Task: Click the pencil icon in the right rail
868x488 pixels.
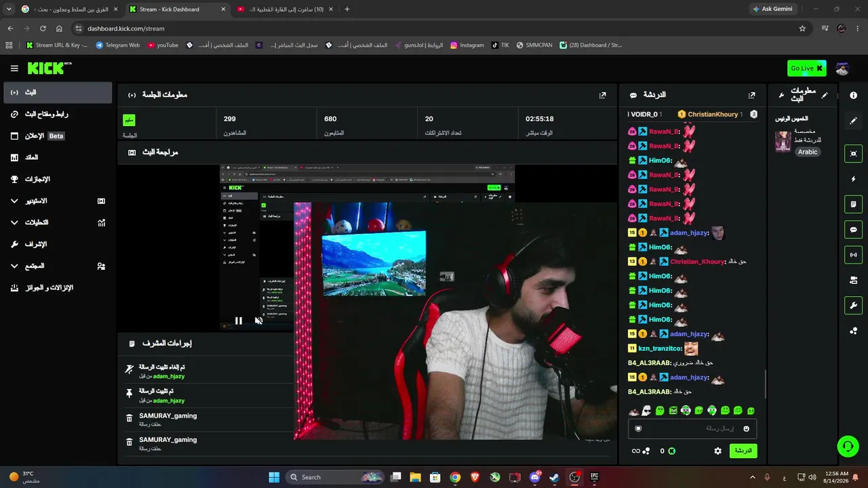Action: pos(854,121)
